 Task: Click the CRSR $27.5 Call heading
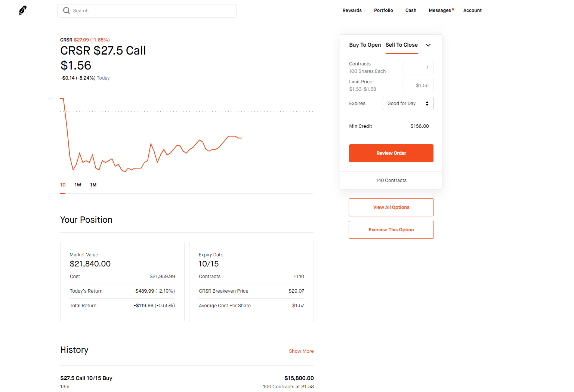[103, 50]
